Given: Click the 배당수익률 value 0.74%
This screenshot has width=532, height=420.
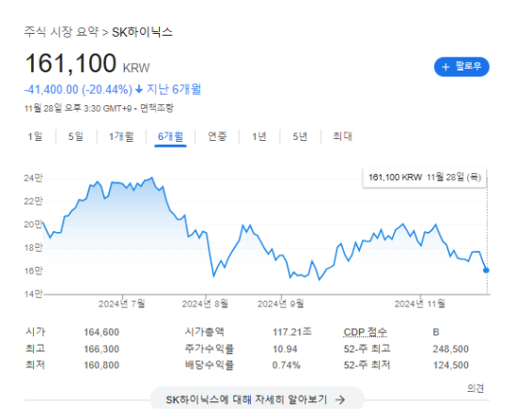Looking at the screenshot, I should (x=287, y=366).
